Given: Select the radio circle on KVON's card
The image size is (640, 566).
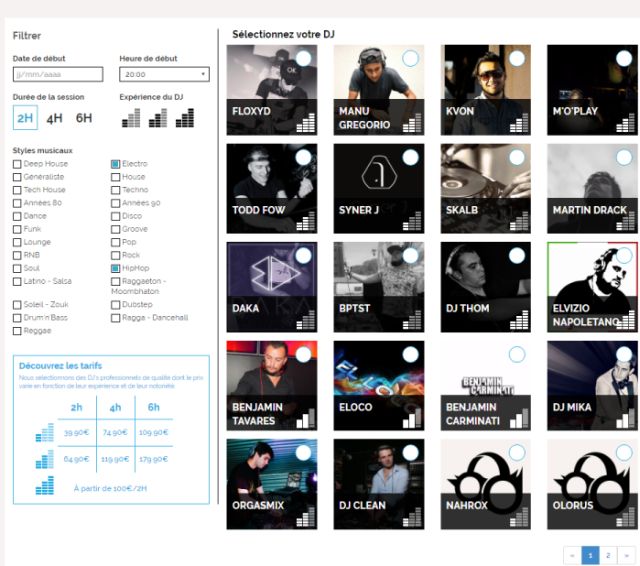Looking at the screenshot, I should [x=517, y=59].
